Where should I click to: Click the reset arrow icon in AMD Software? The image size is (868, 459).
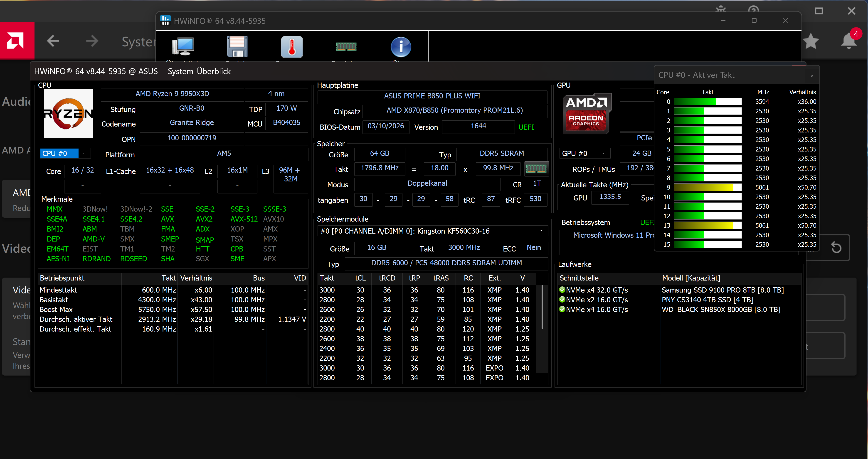[836, 247]
